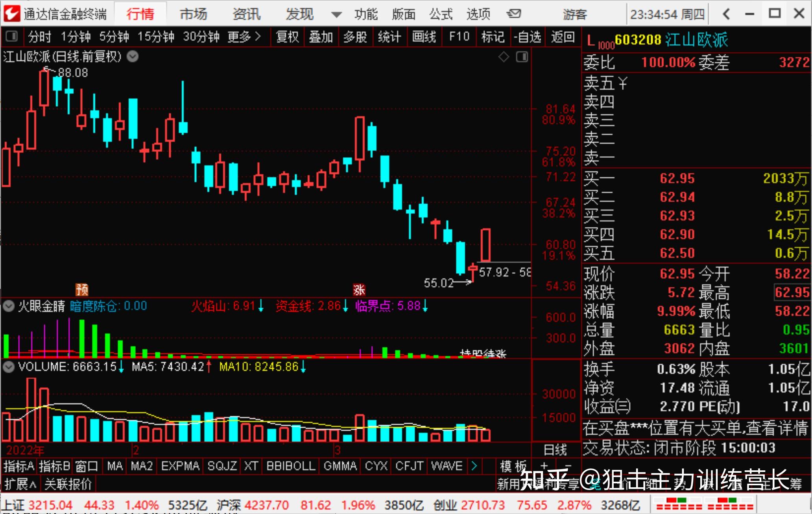Open 发现 menu
The image size is (812, 514).
[300, 14]
